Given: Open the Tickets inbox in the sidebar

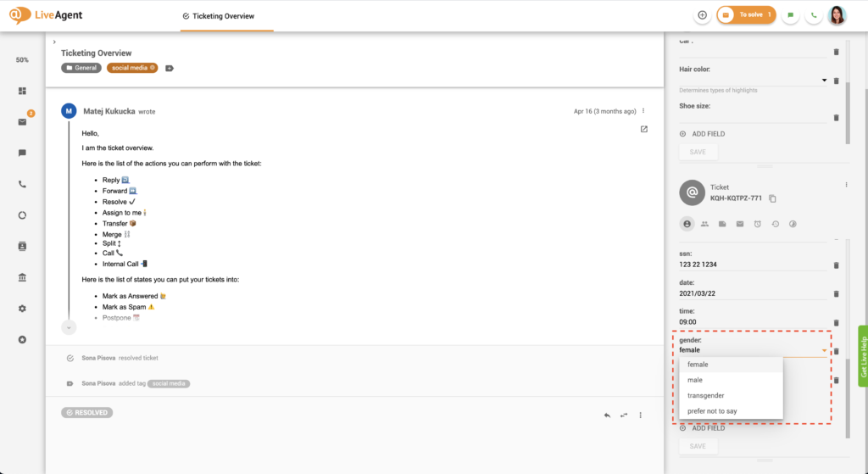Looking at the screenshot, I should (22, 122).
